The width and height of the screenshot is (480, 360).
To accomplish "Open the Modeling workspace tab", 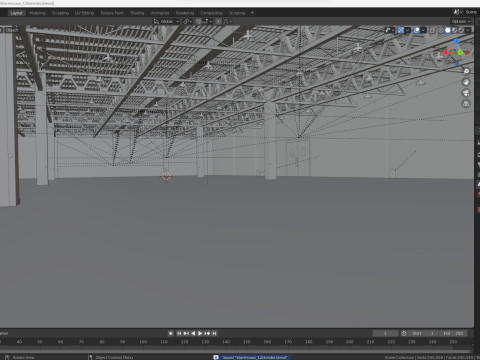I will click(x=37, y=13).
